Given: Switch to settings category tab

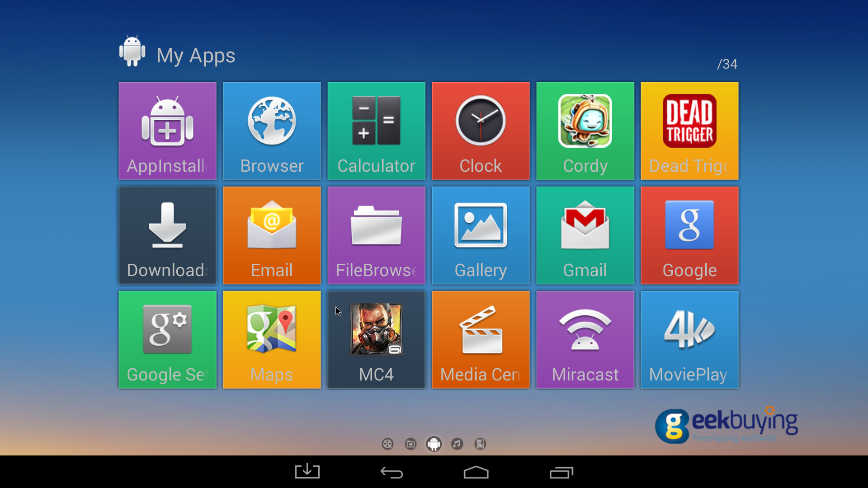Looking at the screenshot, I should point(480,443).
